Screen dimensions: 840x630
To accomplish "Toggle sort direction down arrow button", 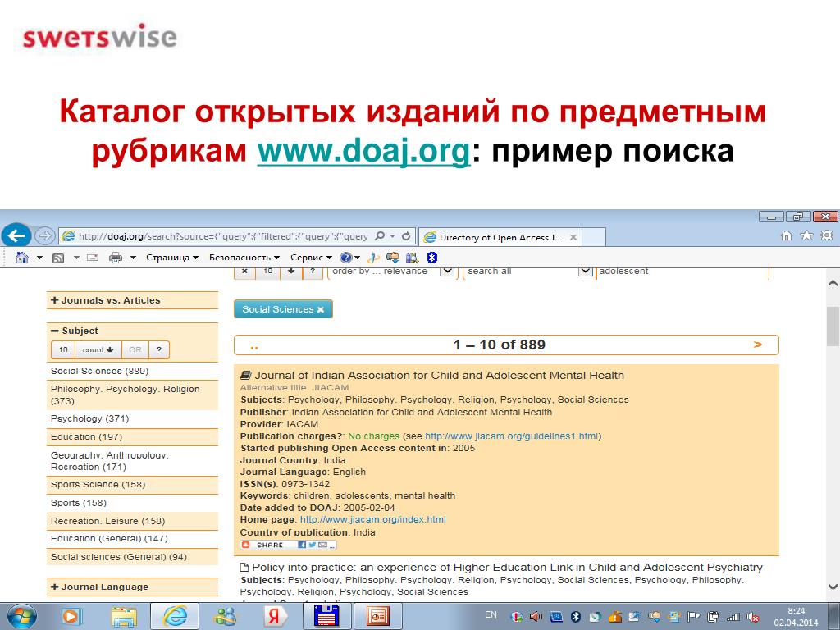I will (291, 272).
